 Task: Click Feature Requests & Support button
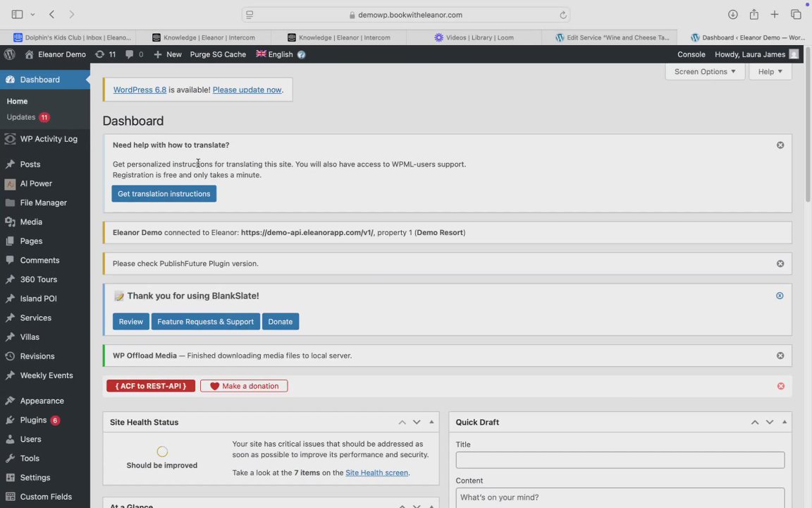pos(206,322)
